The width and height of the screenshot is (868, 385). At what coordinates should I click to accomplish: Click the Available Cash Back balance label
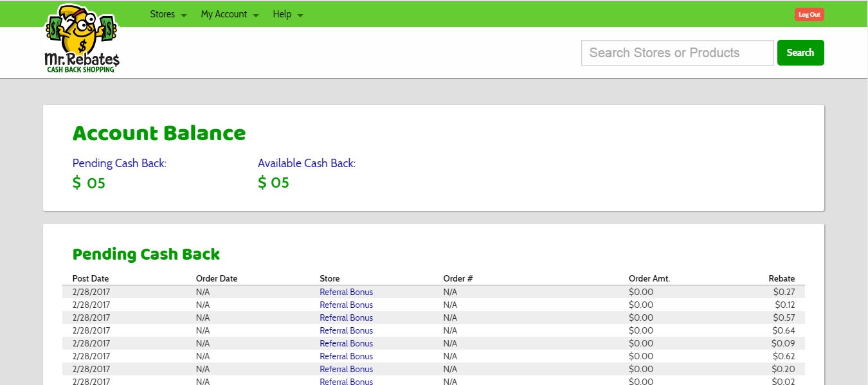pyautogui.click(x=307, y=163)
